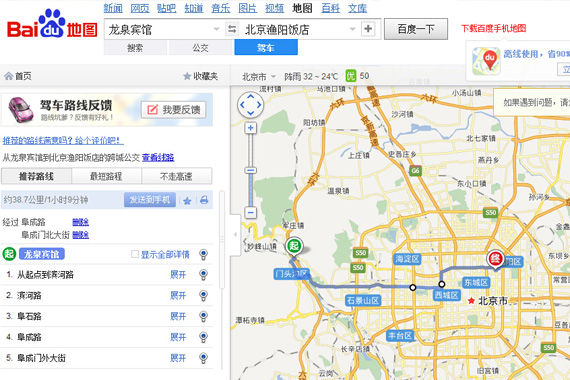
Task: Click the zoom slider track below handle
Action: 250,190
